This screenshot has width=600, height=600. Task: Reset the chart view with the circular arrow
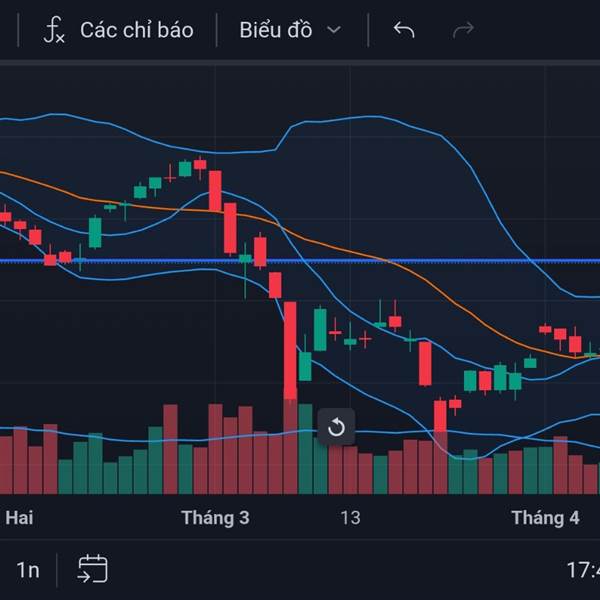pyautogui.click(x=336, y=428)
